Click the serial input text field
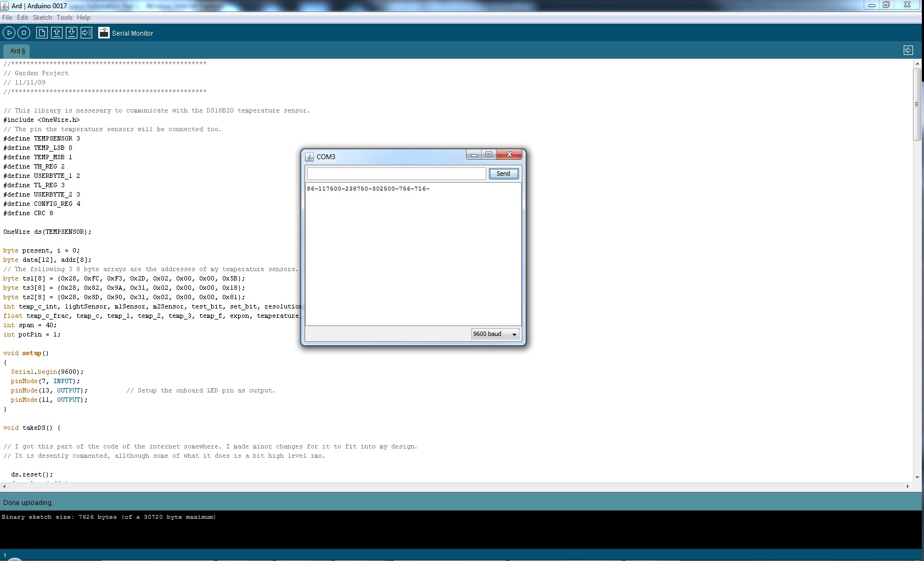Image resolution: width=924 pixels, height=561 pixels. (x=397, y=173)
